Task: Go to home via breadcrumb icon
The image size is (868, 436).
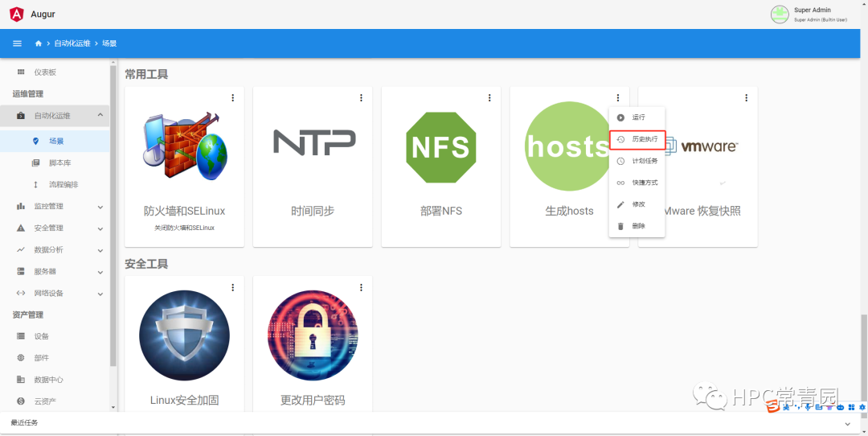Action: [x=39, y=43]
